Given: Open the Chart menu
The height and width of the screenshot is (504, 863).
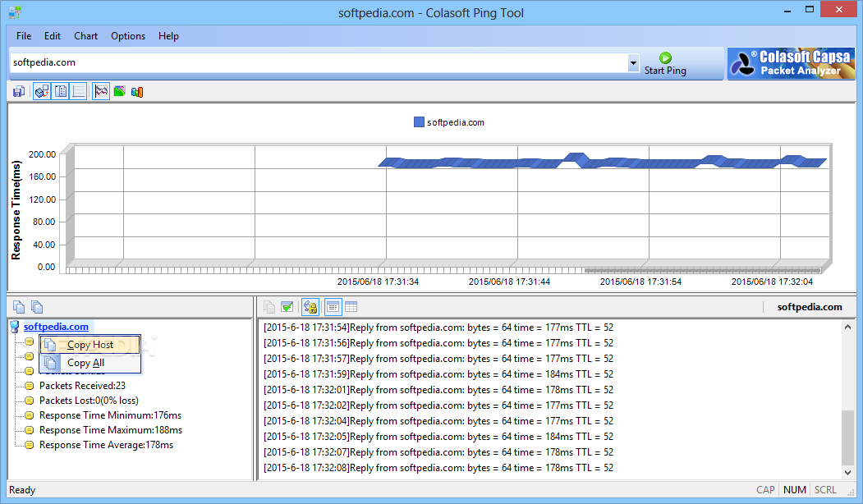Looking at the screenshot, I should pyautogui.click(x=86, y=36).
